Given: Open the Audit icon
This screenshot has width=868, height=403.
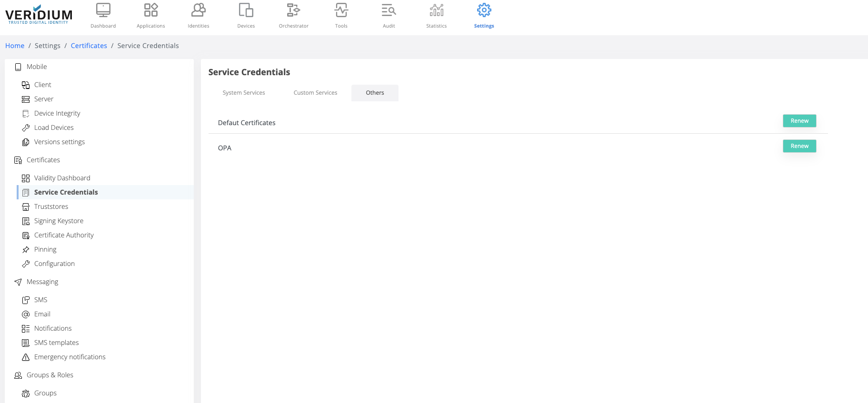Looking at the screenshot, I should pos(389,11).
